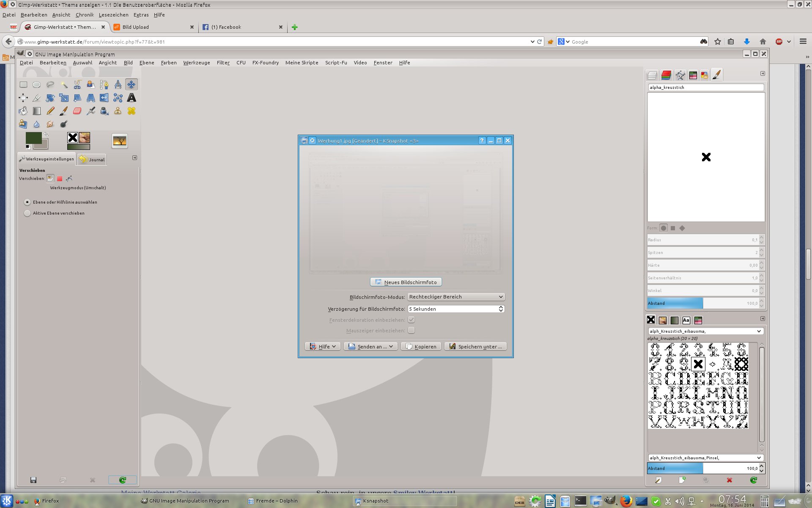Viewport: 812px width, 508px height.
Task: Select the Flip tool
Action: click(x=104, y=98)
